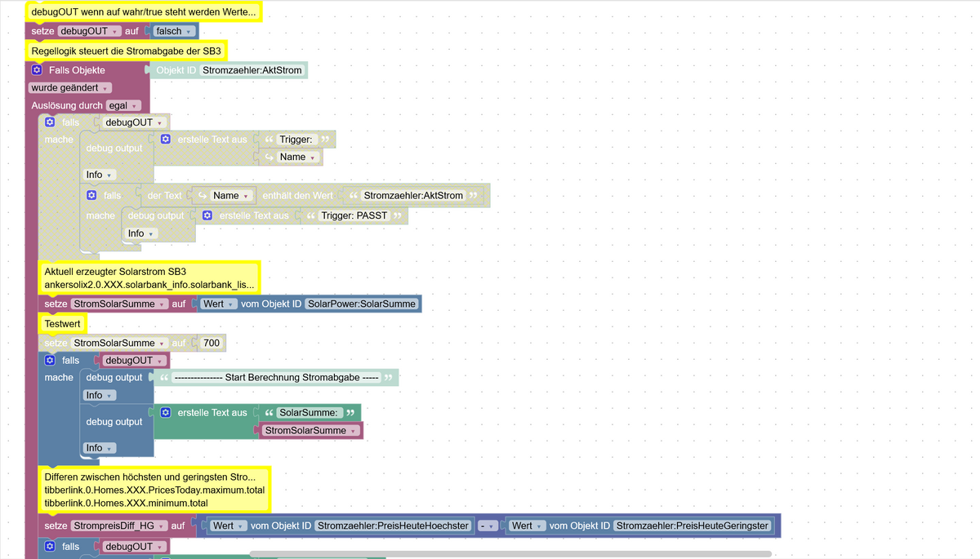Open Name dropdown below Trigger: text

pyautogui.click(x=298, y=157)
